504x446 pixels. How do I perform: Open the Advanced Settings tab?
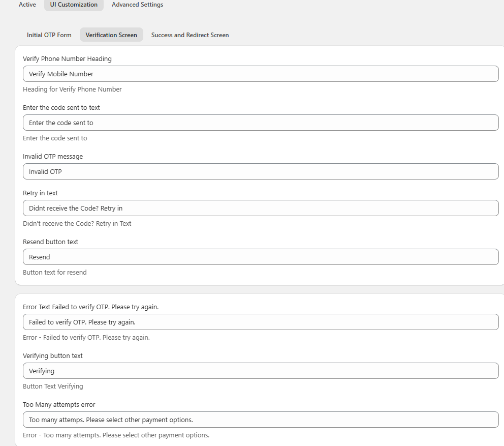click(137, 5)
